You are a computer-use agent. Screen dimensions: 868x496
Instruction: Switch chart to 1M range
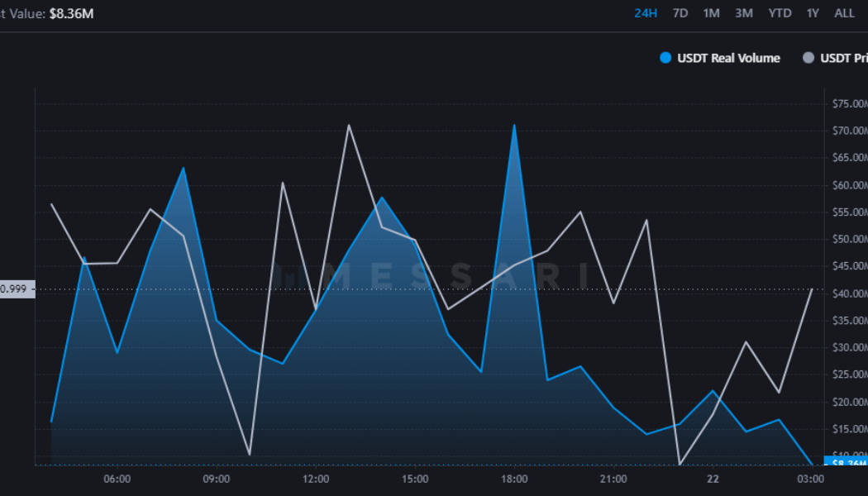711,13
